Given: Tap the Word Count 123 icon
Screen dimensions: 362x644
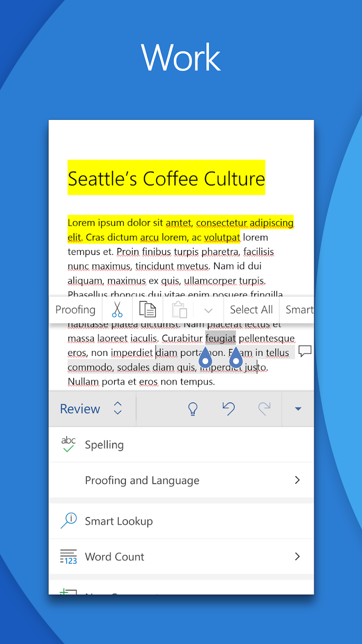Looking at the screenshot, I should coord(68,556).
